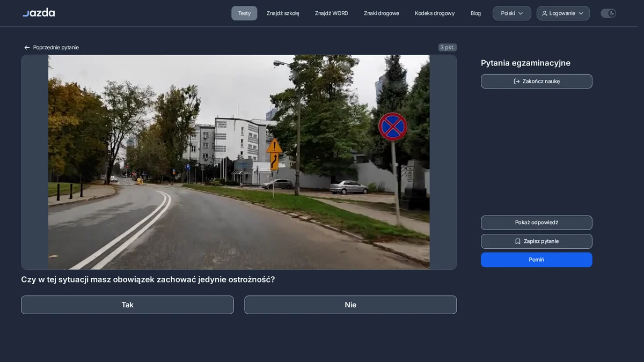
Task: Click the bookmark icon in Zapisz pytanie
Action: [518, 241]
